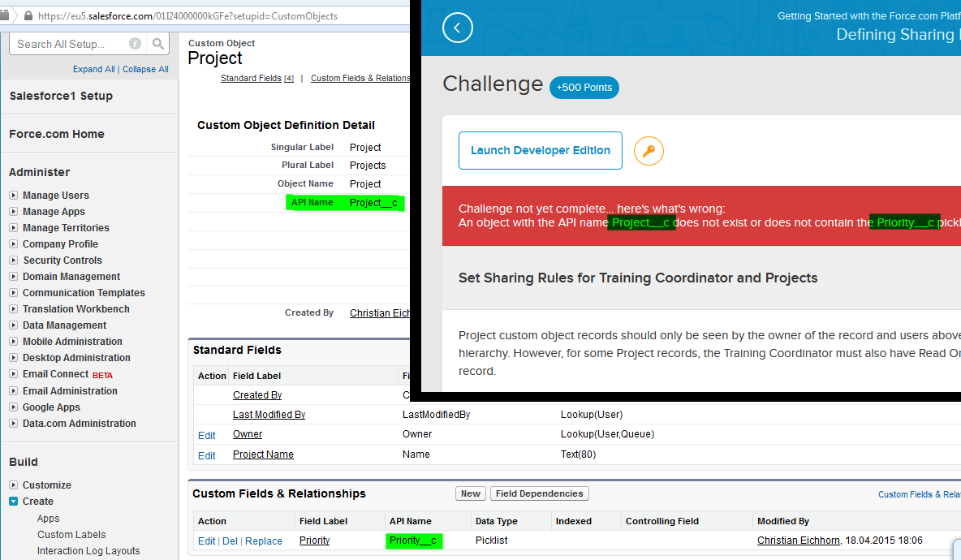This screenshot has width=961, height=560.
Task: Click the orange key icon next to Launch
Action: 649,151
